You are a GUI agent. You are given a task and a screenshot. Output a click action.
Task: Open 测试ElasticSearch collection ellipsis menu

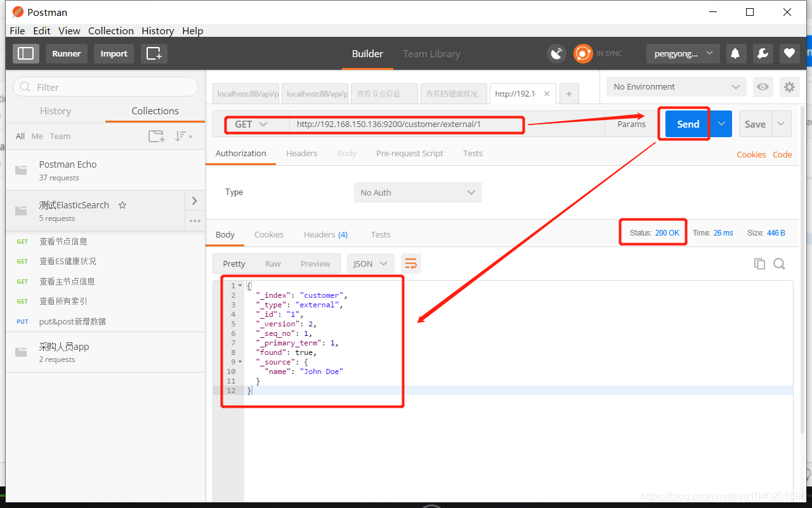195,221
